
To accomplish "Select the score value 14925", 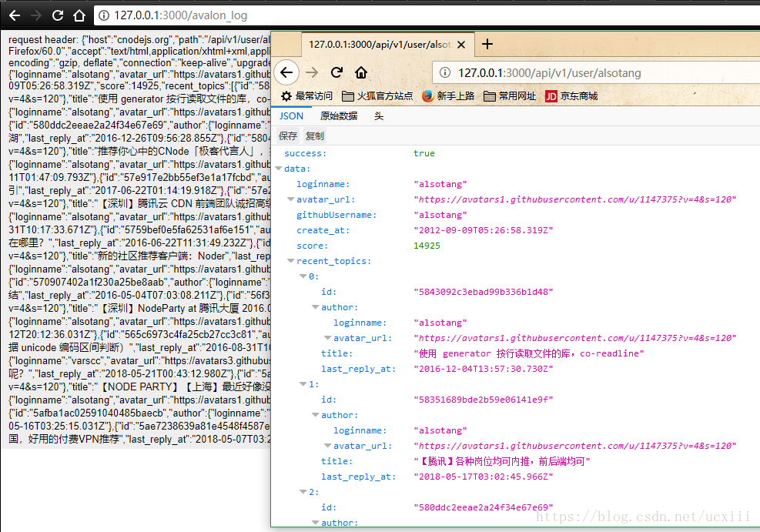I will (x=427, y=246).
